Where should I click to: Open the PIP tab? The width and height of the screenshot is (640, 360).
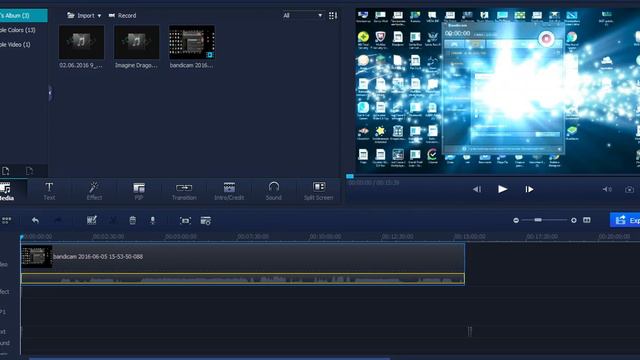click(139, 191)
